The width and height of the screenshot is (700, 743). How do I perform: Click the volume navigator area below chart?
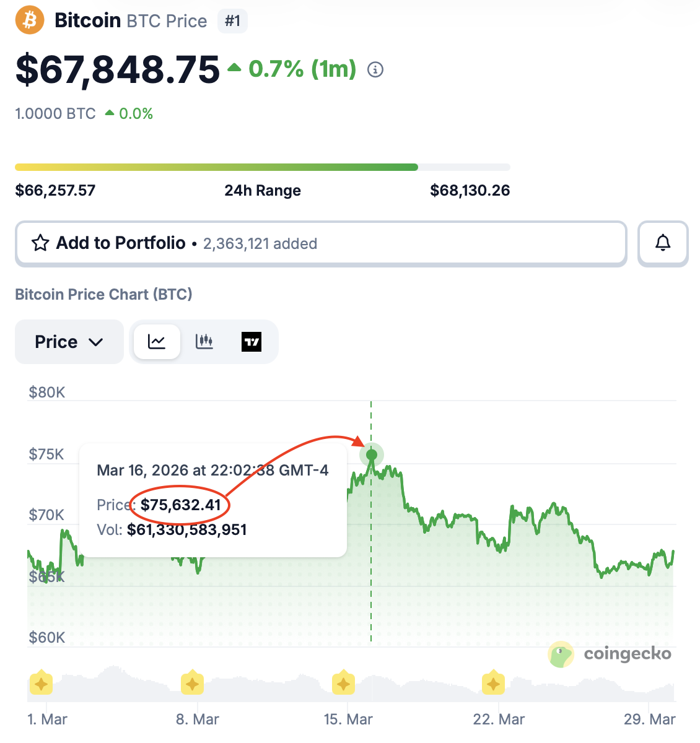coord(421,687)
